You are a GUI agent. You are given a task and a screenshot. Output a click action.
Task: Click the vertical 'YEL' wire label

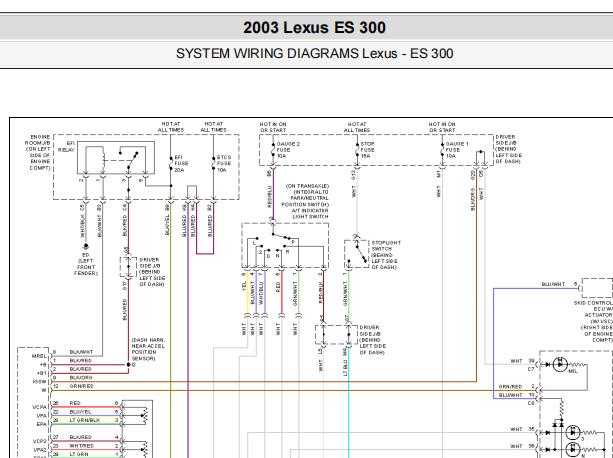[244, 286]
